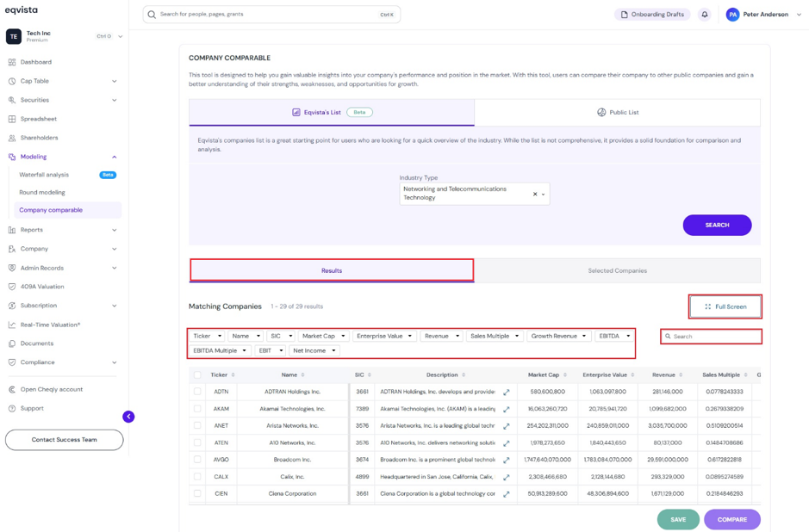This screenshot has width=809, height=532.
Task: Check the ADTN row checkbox
Action: (x=197, y=392)
